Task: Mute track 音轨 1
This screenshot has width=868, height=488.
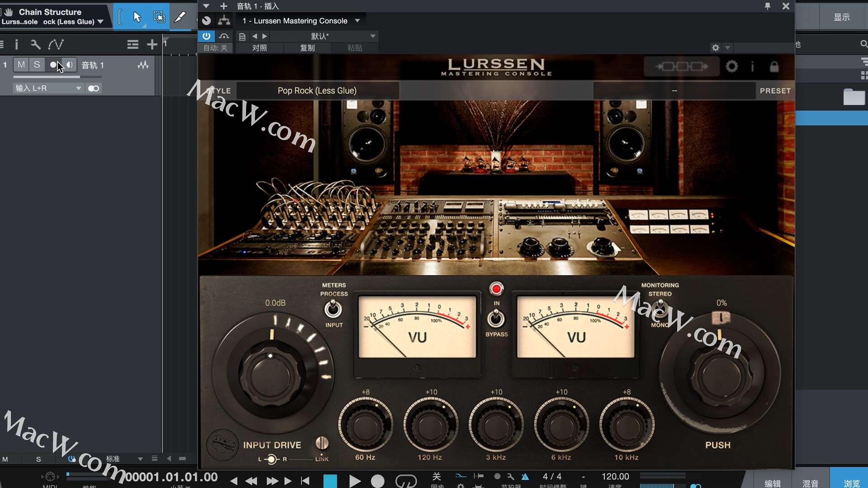Action: pyautogui.click(x=21, y=65)
